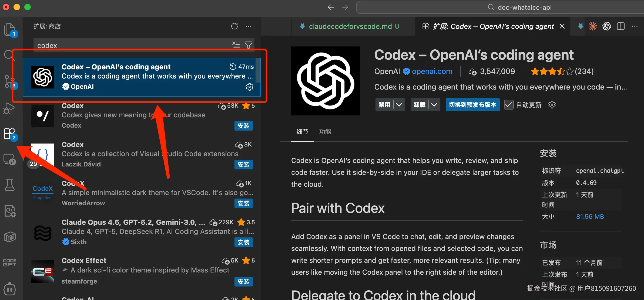The image size is (644, 300).
Task: Open the openai.com publisher link
Action: click(432, 71)
